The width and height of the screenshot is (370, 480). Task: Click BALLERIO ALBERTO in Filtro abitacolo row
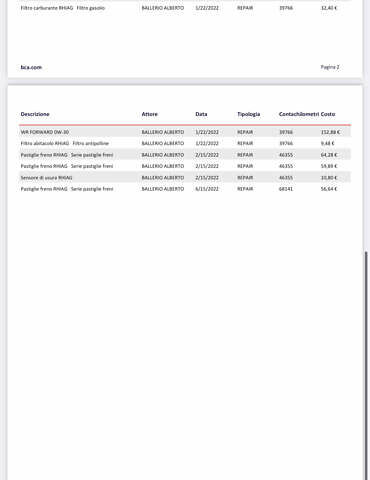[x=163, y=143]
